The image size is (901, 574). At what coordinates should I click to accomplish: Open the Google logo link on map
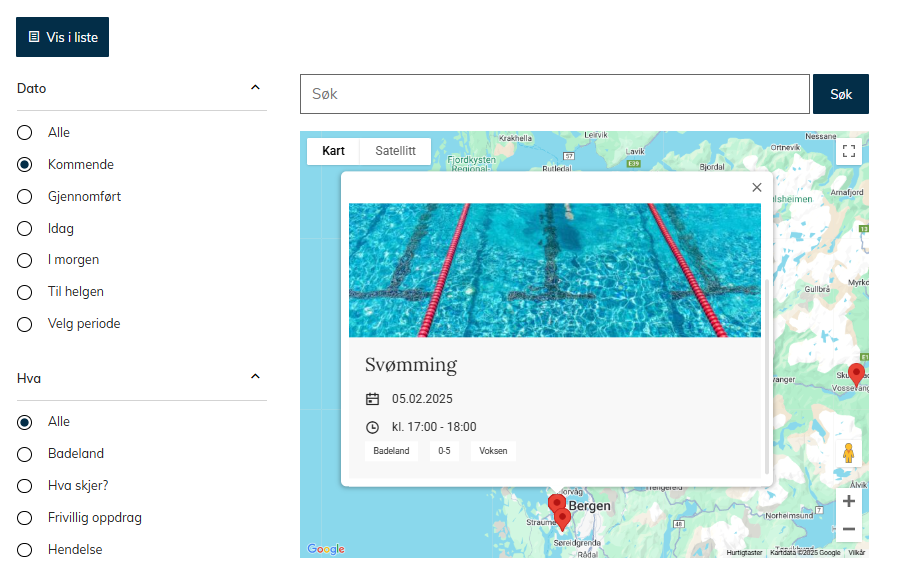pos(326,549)
